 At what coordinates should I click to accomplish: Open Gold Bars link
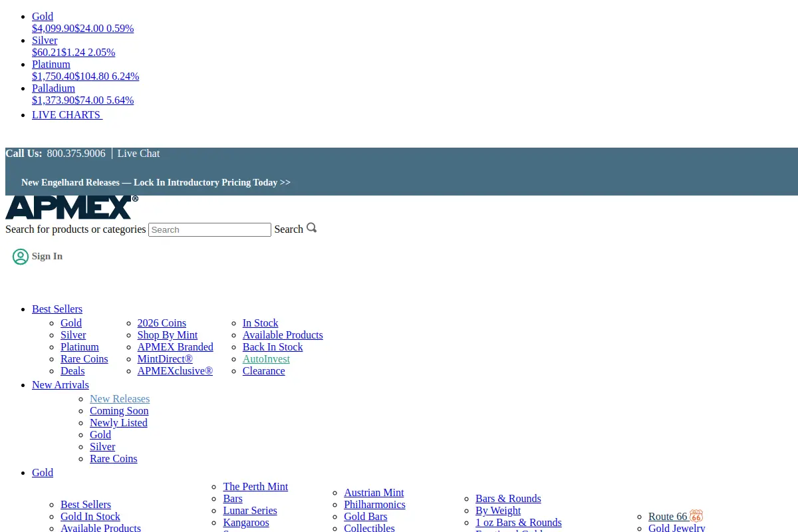tap(366, 517)
